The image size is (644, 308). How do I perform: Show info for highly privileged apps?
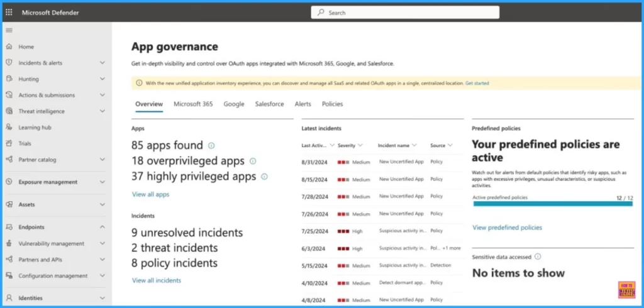264,177
